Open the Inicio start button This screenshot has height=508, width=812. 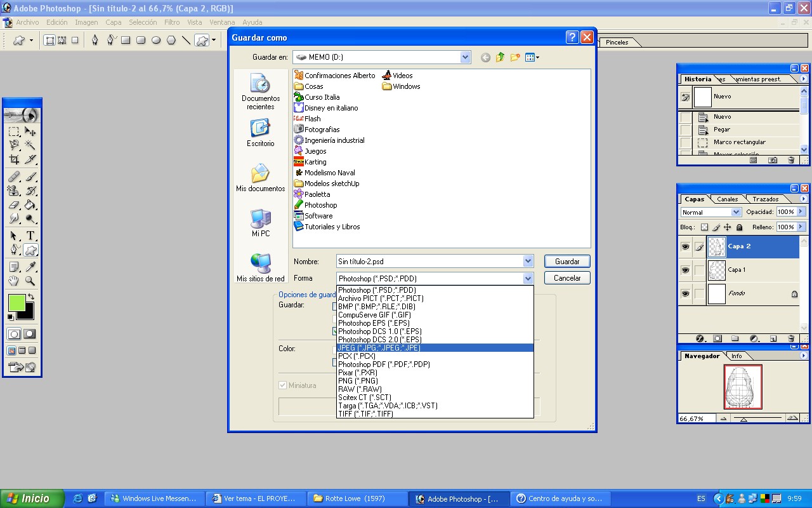[32, 498]
